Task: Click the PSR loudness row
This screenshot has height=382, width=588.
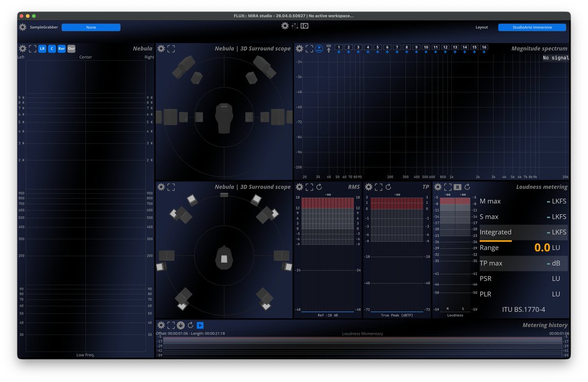Action: [x=523, y=279]
